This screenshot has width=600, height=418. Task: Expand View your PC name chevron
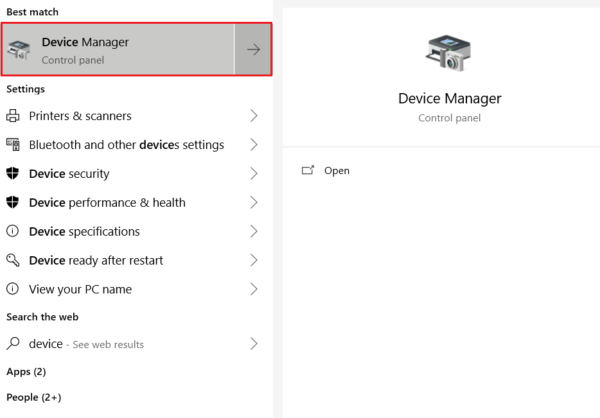pyautogui.click(x=254, y=289)
